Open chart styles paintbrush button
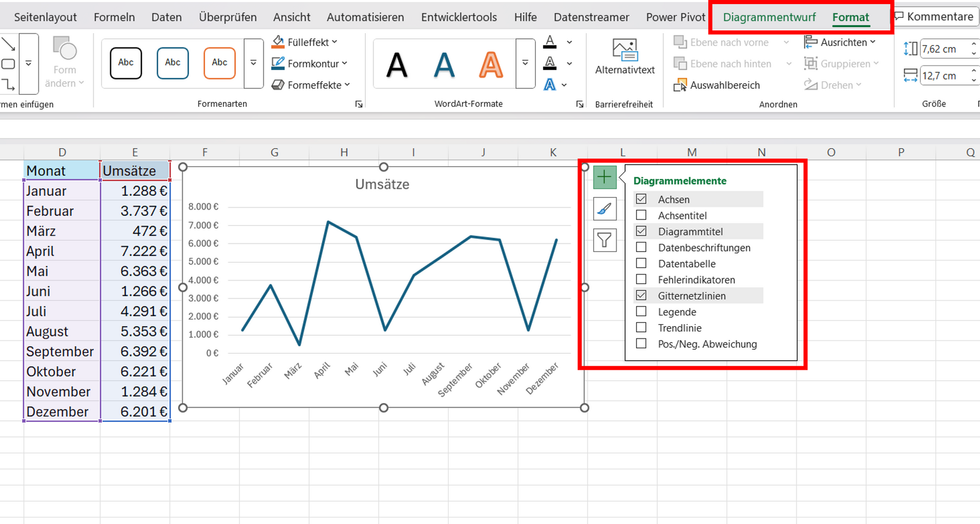The image size is (980, 524). click(604, 209)
